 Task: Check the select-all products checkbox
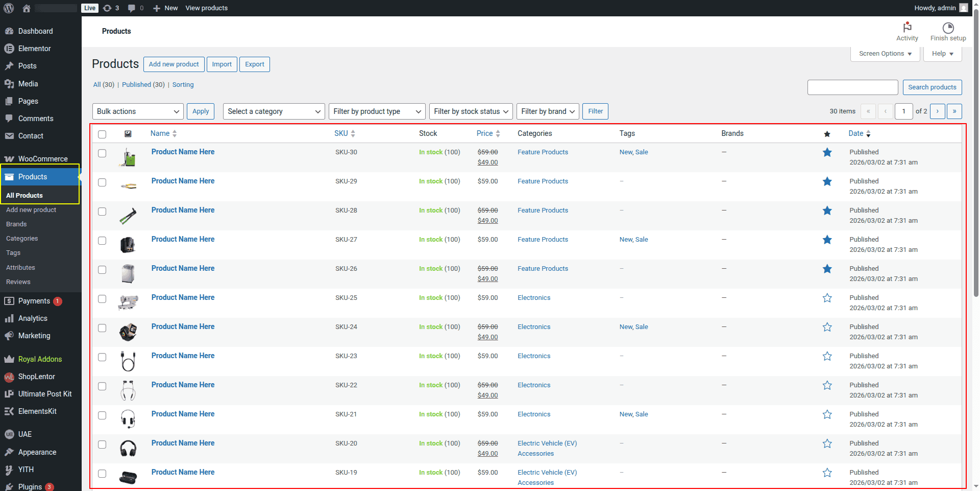click(x=102, y=134)
